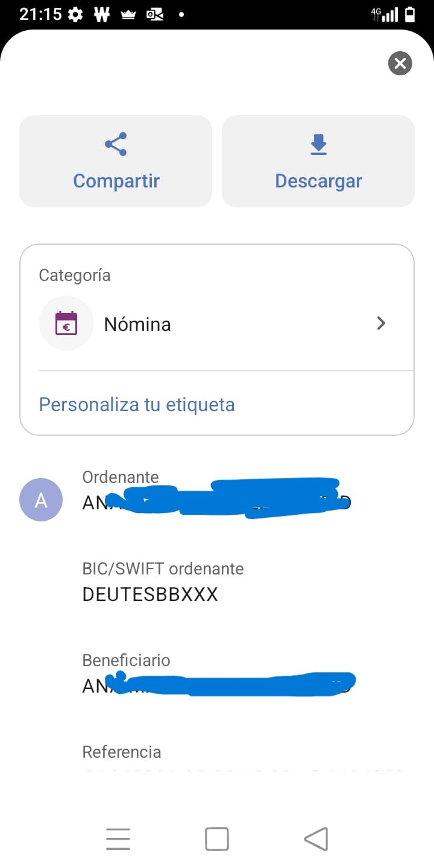This screenshot has height=868, width=434.
Task: Tap the Beneficiario name field
Action: pyautogui.click(x=219, y=685)
